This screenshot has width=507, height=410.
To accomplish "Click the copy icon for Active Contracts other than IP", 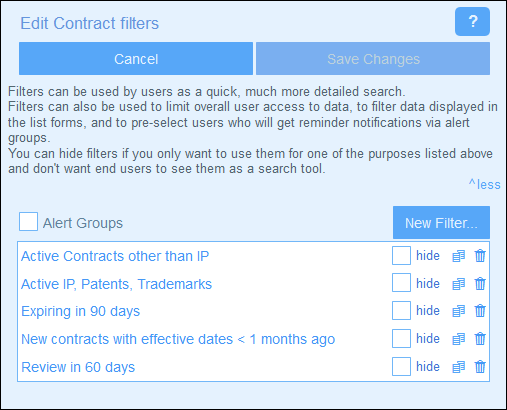I will [x=458, y=256].
